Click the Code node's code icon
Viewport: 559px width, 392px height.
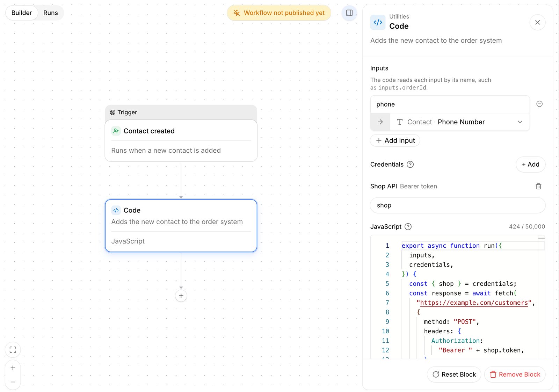[x=116, y=210]
